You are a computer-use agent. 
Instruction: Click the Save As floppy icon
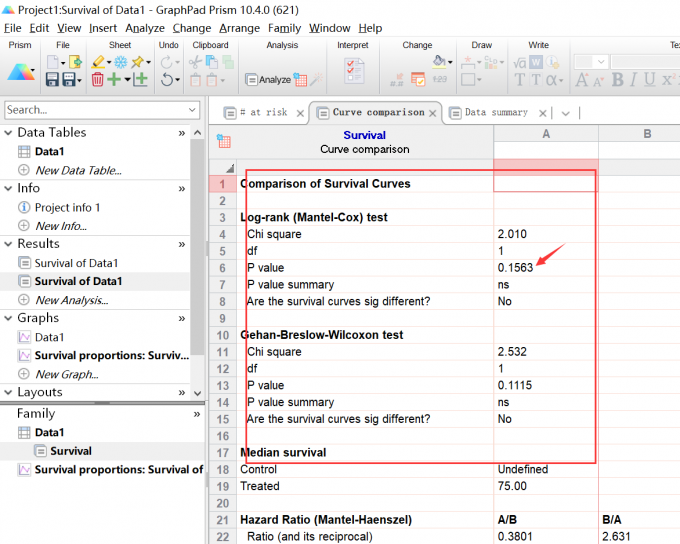69,79
